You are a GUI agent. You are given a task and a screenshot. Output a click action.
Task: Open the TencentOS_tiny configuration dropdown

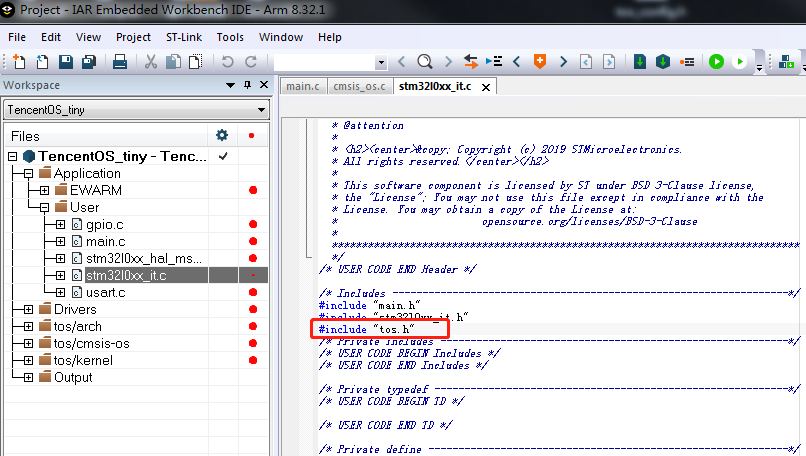(261, 109)
